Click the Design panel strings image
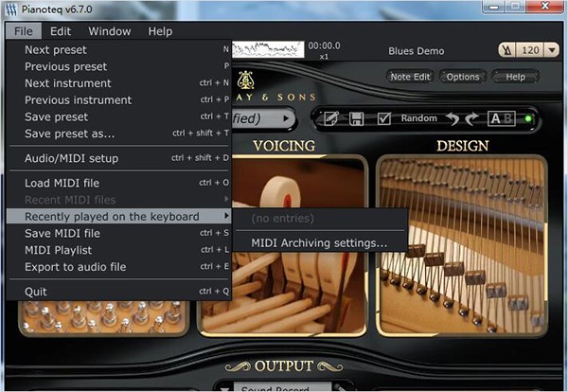The image size is (568, 392). pos(462,245)
